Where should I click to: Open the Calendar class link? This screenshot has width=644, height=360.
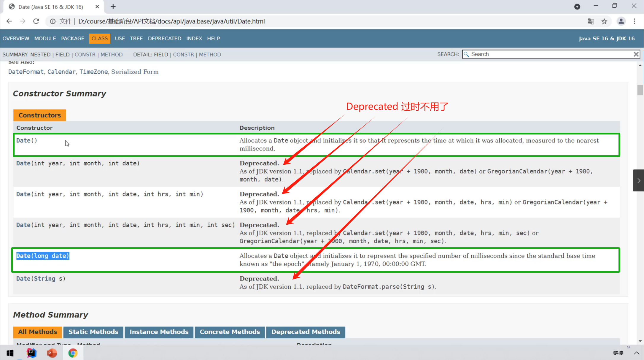coord(61,72)
